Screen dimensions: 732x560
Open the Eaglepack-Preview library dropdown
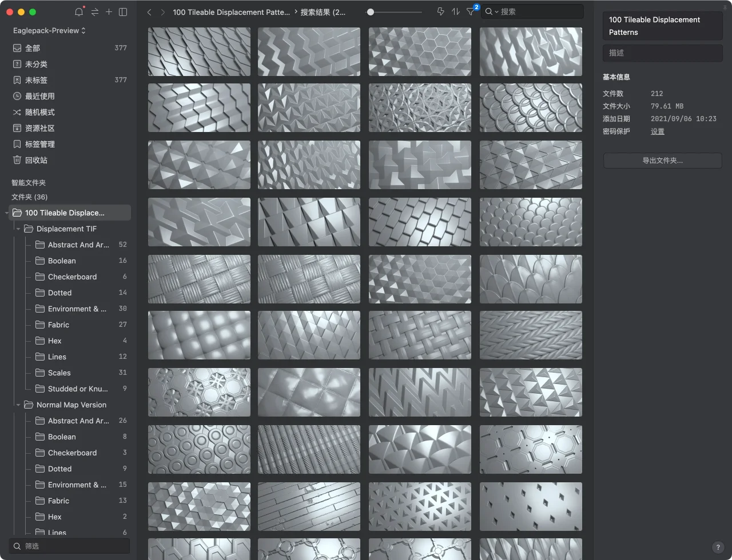click(x=49, y=30)
